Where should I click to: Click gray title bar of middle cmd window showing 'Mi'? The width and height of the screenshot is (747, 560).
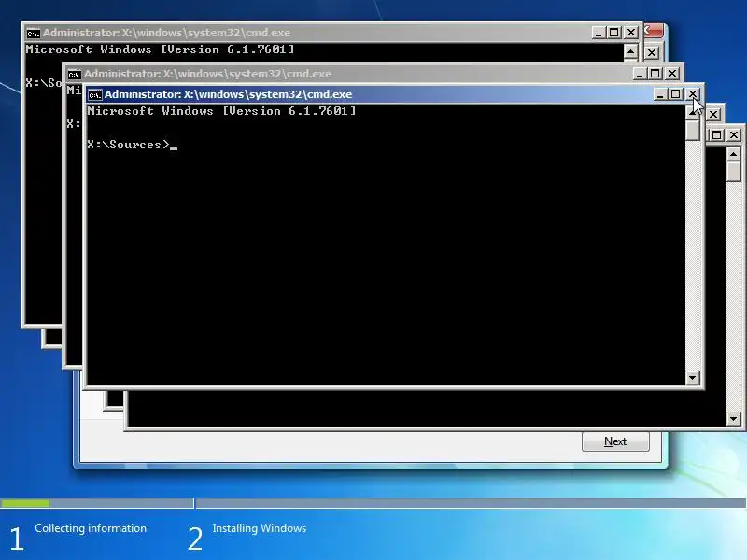click(348, 74)
